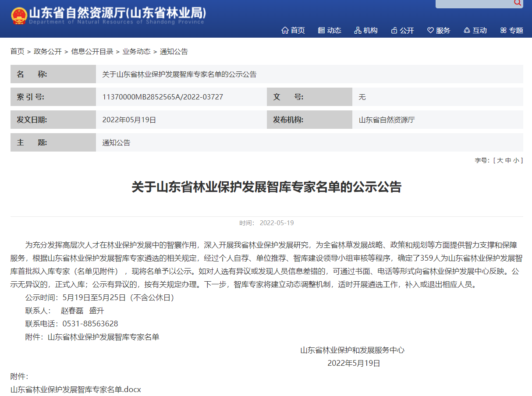532x396 pixels.
Task: Click the closing date 2022年5月19日
Action: (354, 363)
